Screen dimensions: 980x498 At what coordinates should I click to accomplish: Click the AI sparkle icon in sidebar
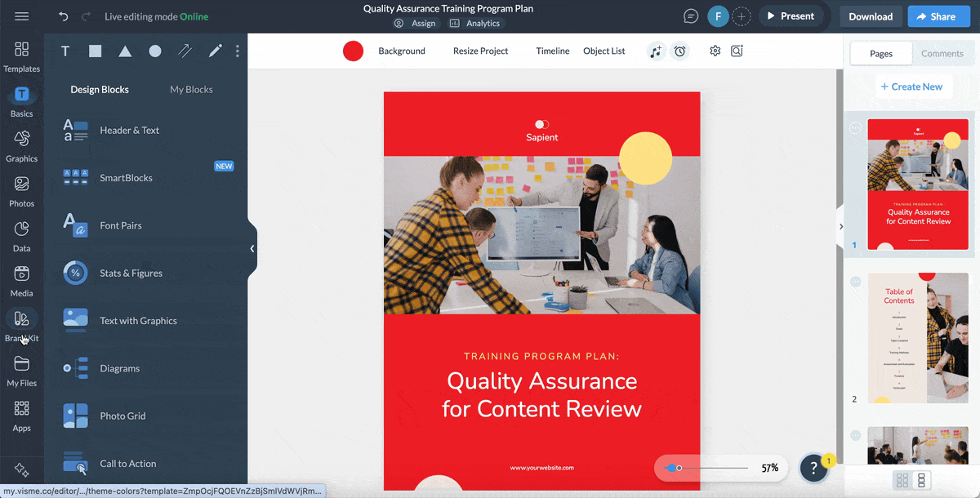pos(22,470)
